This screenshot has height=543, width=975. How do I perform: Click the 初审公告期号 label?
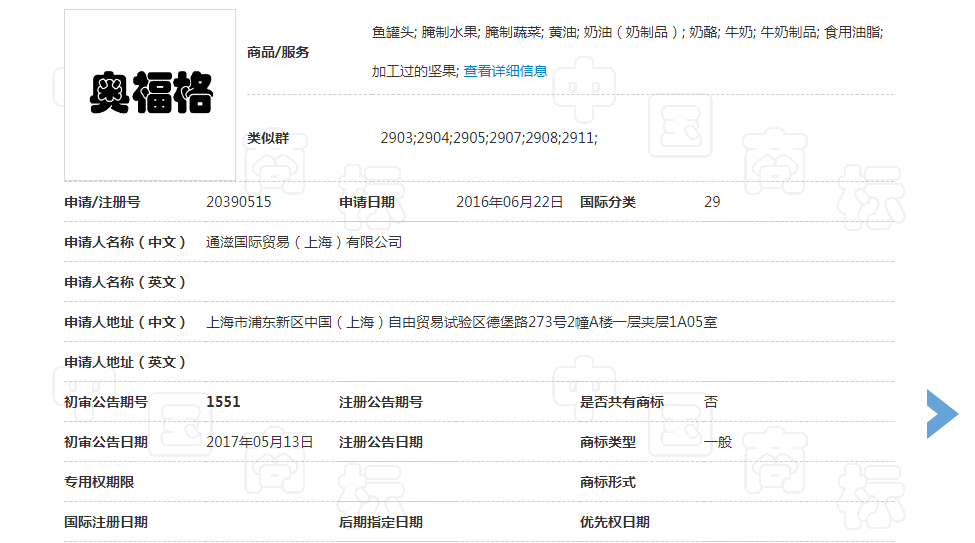106,402
